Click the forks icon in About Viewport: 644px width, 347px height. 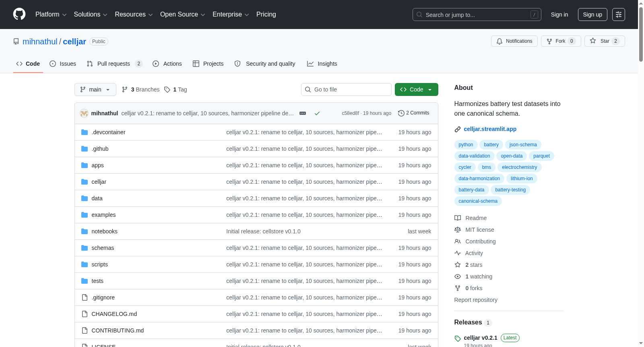coord(458,288)
